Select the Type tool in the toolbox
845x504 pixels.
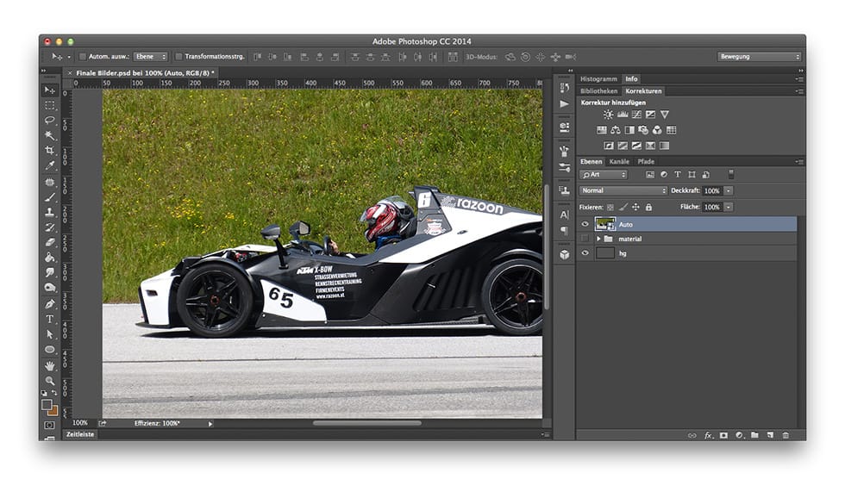click(x=50, y=320)
